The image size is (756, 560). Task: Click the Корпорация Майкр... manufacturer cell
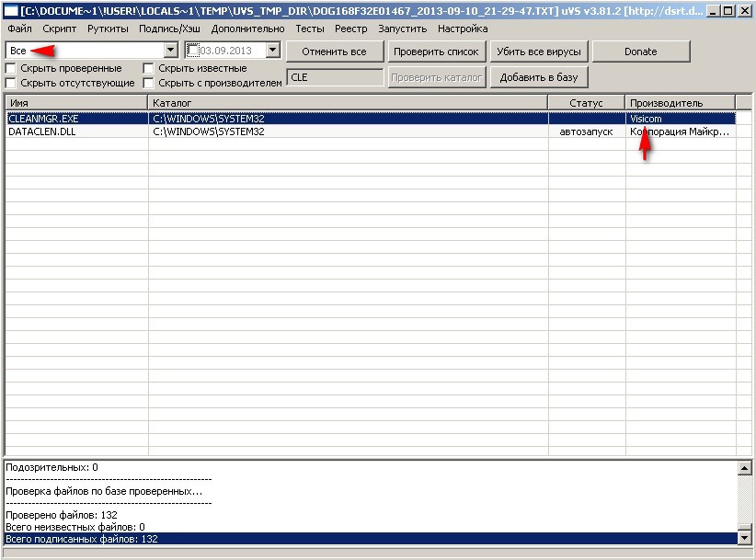pos(680,131)
